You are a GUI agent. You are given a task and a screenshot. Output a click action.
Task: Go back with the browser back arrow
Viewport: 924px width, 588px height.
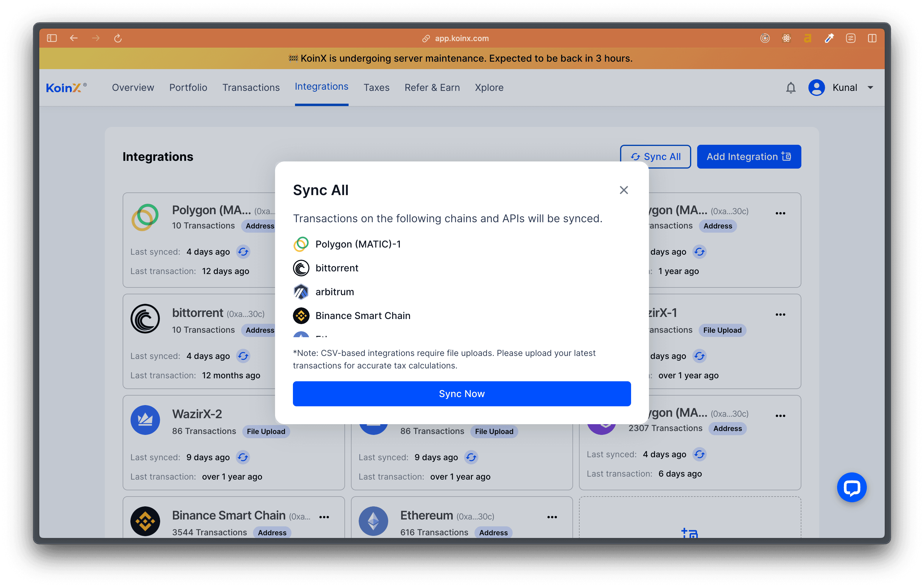(74, 38)
